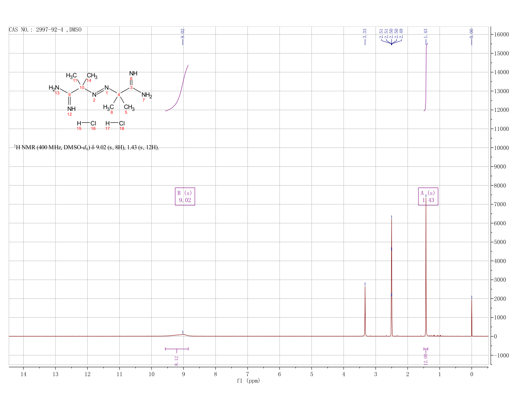Click the H3C group numbered 8

coord(108,107)
